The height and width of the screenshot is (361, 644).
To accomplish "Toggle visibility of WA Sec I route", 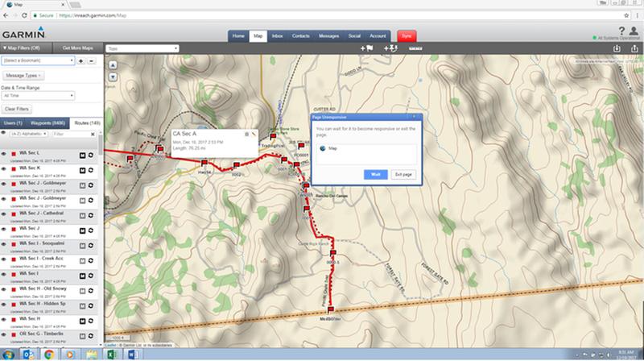I will (4, 273).
